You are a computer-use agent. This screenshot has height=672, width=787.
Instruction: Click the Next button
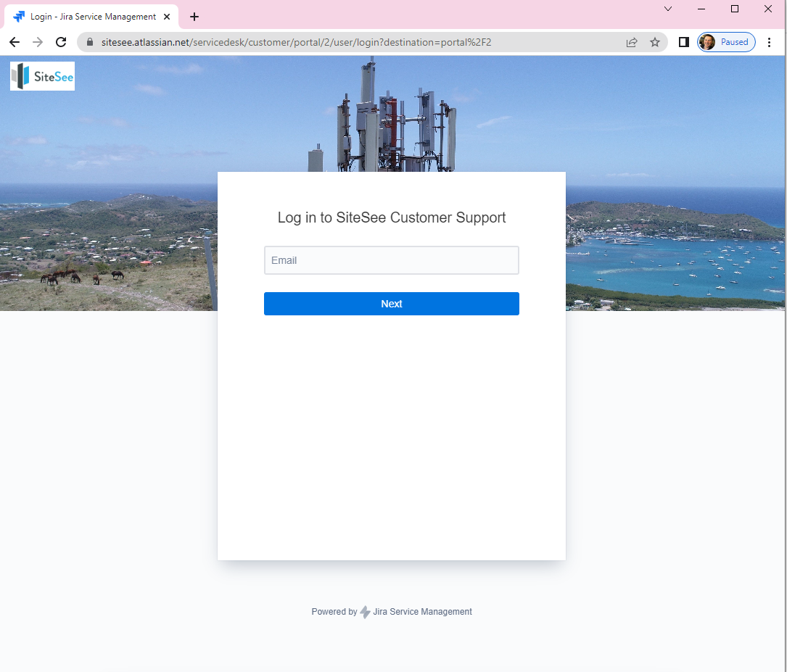pyautogui.click(x=392, y=304)
